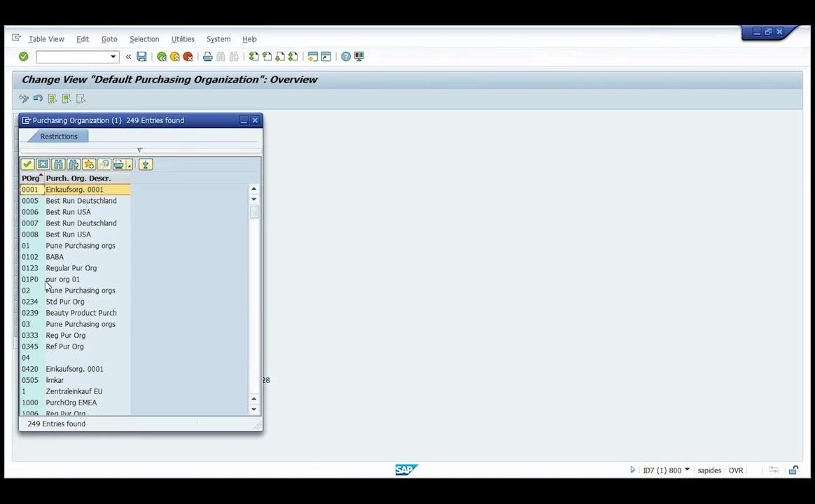Screen dimensions: 815x504
Task: Expand the status bar triangle
Action: 632,470
